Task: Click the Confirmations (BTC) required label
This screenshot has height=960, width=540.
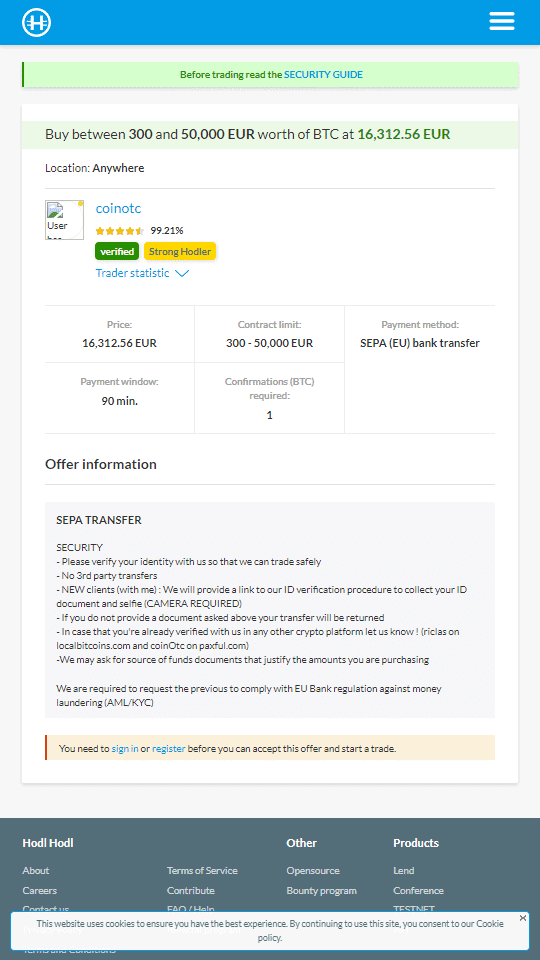Action: (x=269, y=389)
